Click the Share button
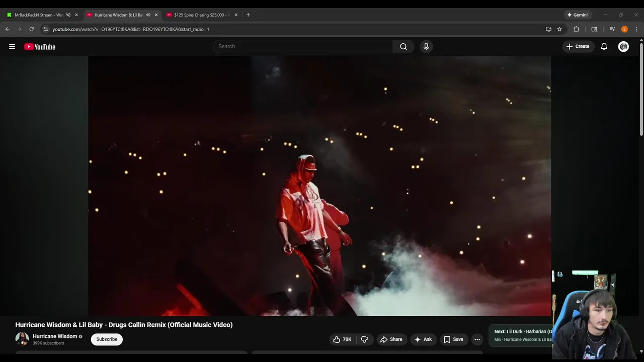Screen dimensions: 644x362 (x=391, y=339)
